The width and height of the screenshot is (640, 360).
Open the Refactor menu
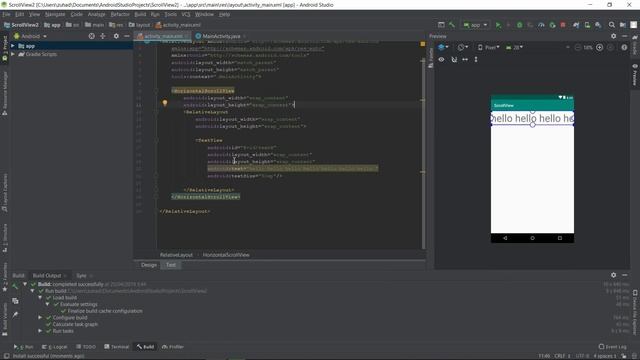[x=120, y=14]
